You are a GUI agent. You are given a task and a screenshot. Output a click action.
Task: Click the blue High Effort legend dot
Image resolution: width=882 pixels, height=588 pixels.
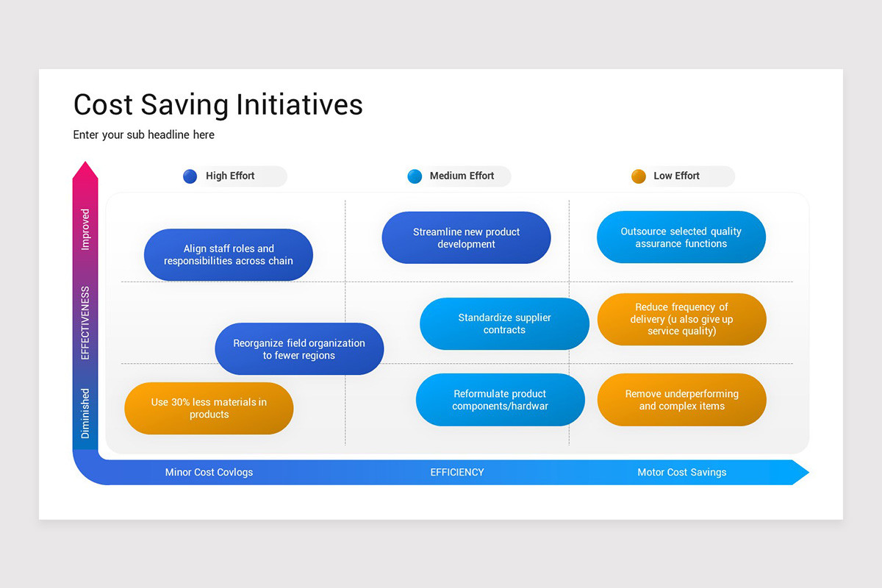190,176
